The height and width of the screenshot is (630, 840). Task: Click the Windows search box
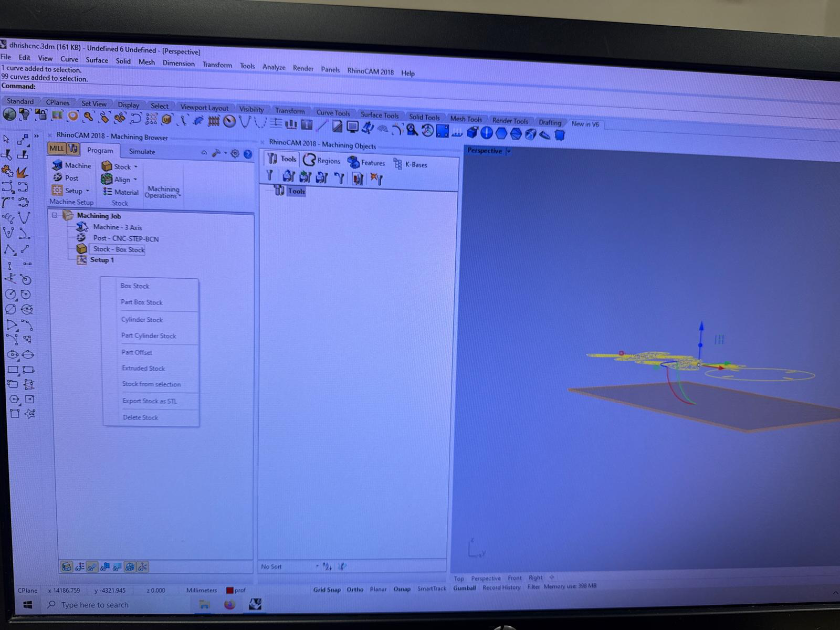pyautogui.click(x=117, y=605)
